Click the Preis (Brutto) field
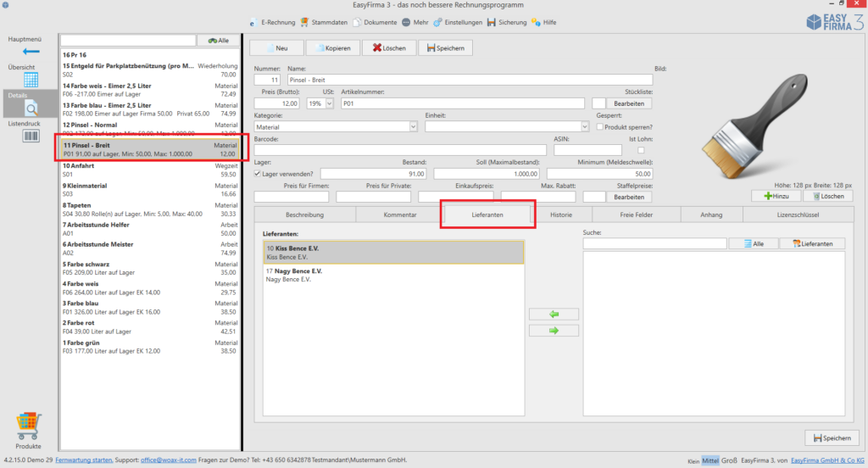This screenshot has width=868, height=468. tap(277, 103)
